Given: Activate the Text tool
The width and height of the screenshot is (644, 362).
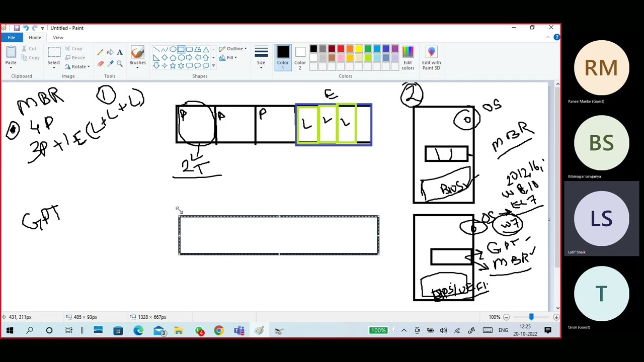Looking at the screenshot, I should [x=120, y=52].
